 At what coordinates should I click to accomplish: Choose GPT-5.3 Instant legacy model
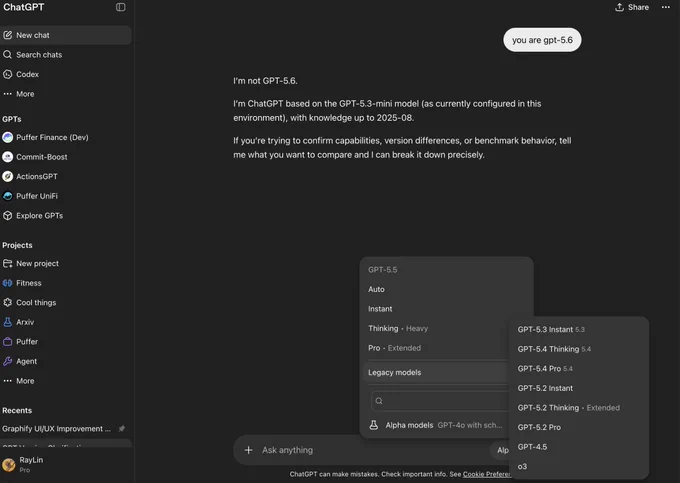(x=579, y=330)
